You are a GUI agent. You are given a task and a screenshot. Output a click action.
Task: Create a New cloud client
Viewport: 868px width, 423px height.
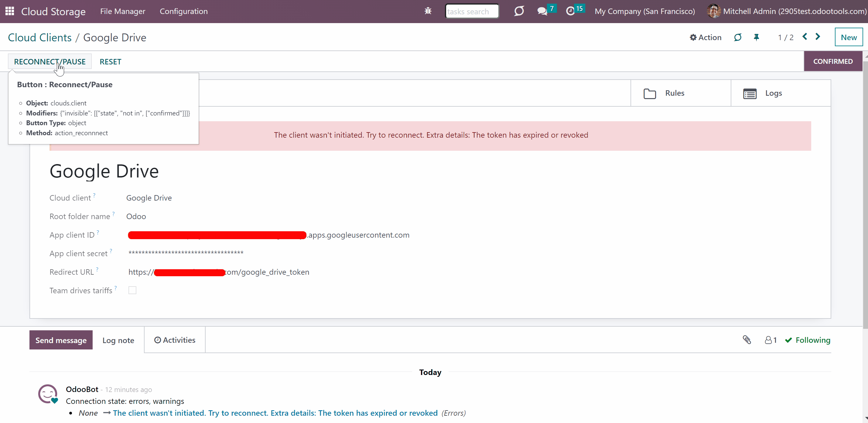tap(849, 37)
